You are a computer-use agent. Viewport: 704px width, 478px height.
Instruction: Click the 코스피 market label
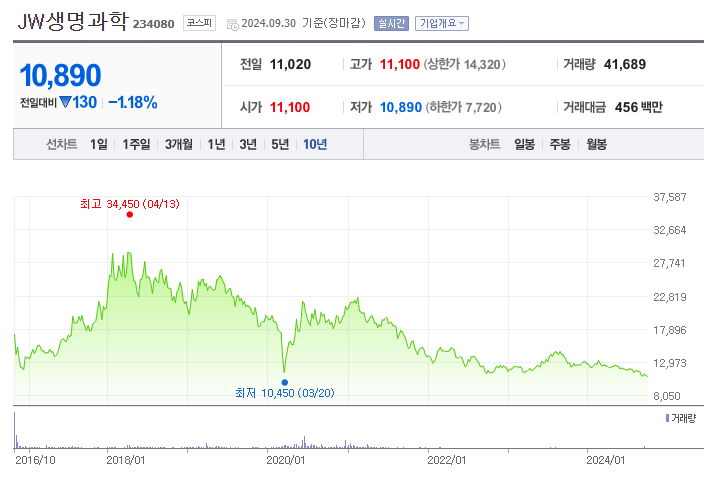[199, 23]
